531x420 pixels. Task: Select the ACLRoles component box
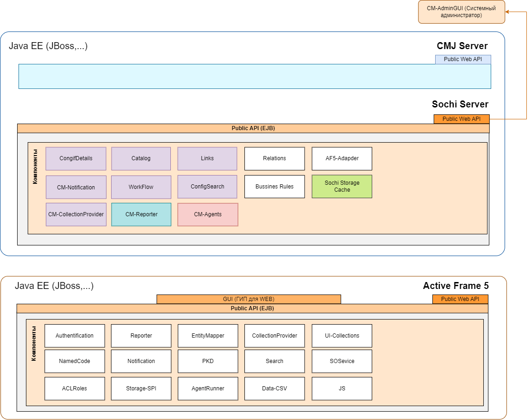click(x=75, y=389)
